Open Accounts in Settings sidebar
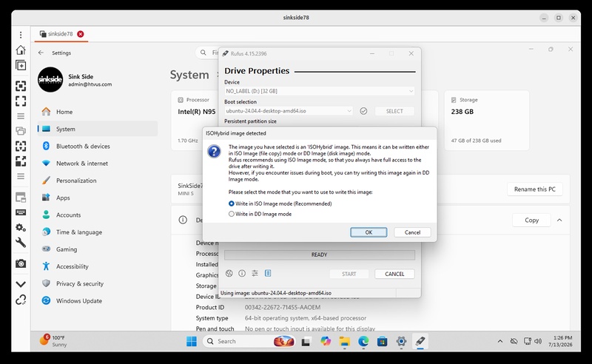Screen dimensions: 592x364 pos(98,215)
